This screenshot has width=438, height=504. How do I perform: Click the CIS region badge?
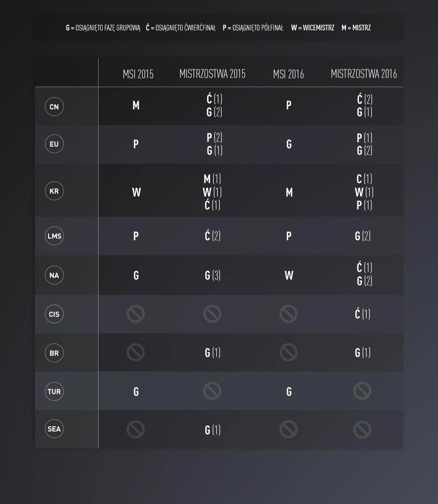coord(54,314)
